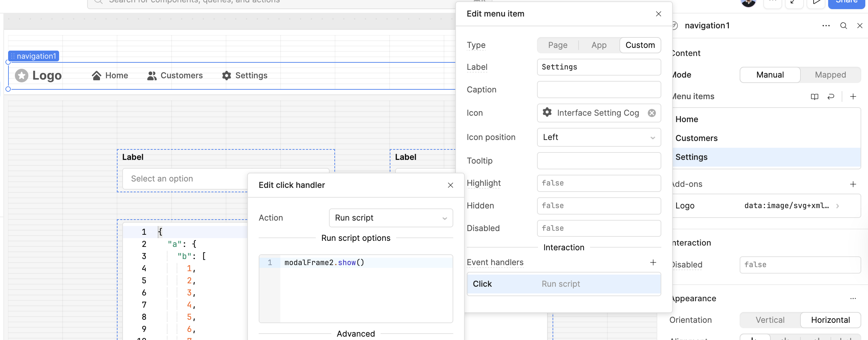Add a new Add-ons entry
868x340 pixels.
click(x=853, y=184)
